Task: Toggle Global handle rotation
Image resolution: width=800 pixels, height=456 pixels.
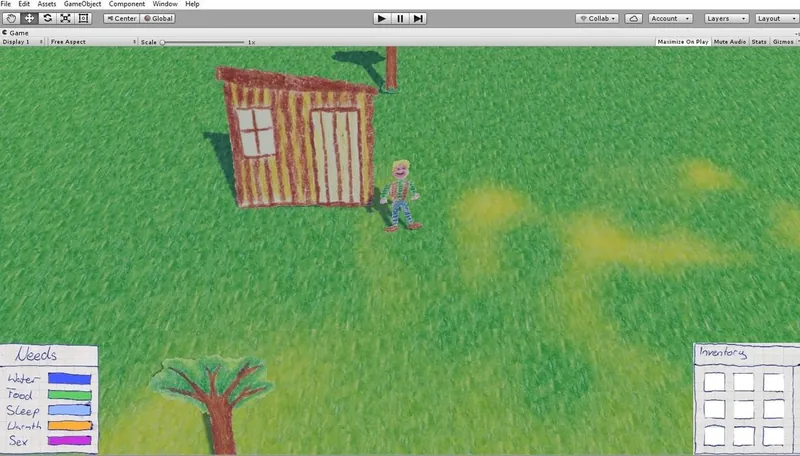Action: coord(158,18)
